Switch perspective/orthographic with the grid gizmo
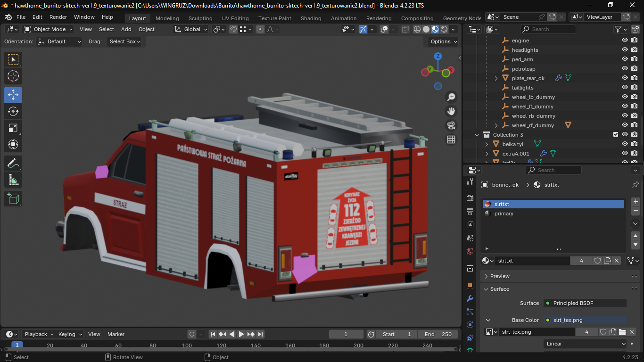 (x=451, y=140)
